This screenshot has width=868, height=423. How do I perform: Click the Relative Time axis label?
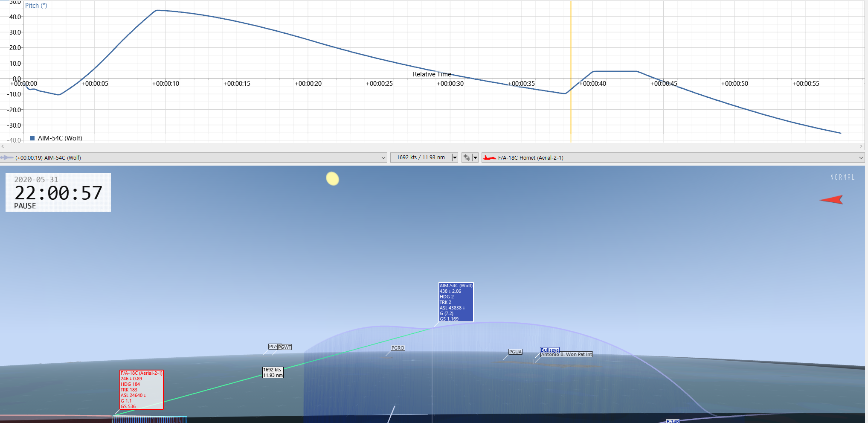432,74
